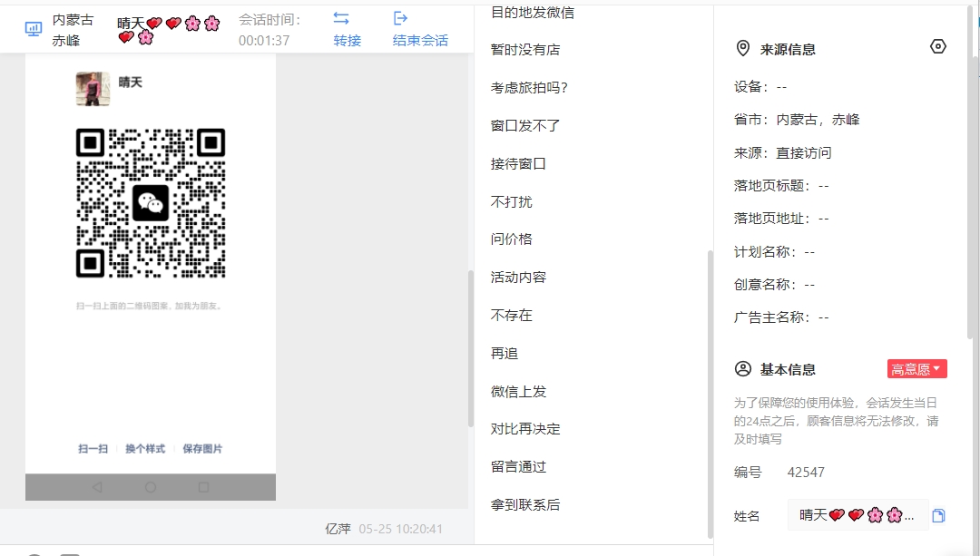
Task: Click the home circle in phone nav bar
Action: [151, 487]
